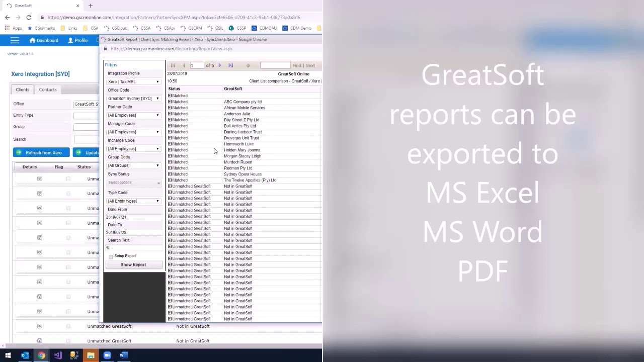
Task: Expand the Sydney Opera House row
Action: pyautogui.click(x=170, y=174)
